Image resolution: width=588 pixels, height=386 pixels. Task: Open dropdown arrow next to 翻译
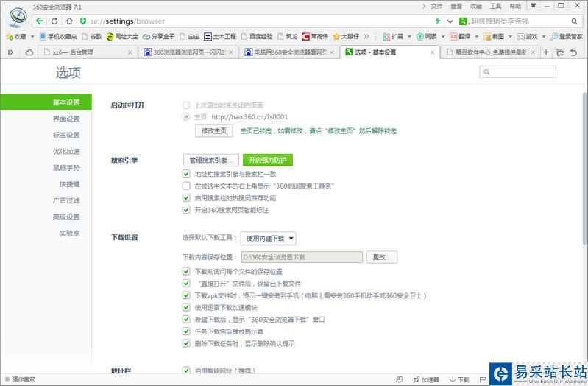click(x=477, y=36)
